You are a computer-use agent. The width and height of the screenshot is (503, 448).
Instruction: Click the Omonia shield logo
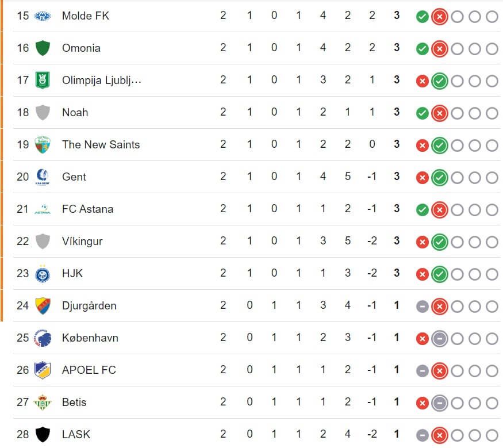[43, 48]
